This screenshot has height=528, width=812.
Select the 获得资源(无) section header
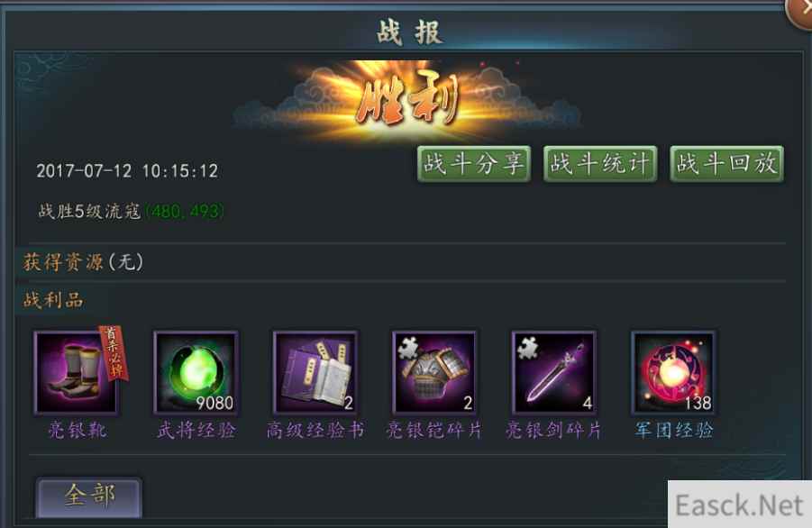tap(83, 262)
